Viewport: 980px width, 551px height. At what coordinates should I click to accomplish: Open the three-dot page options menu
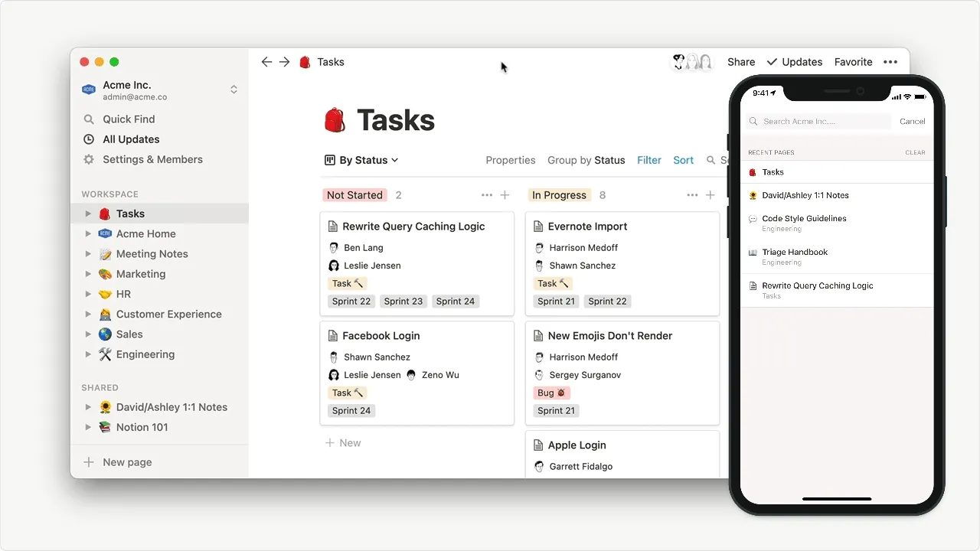890,62
